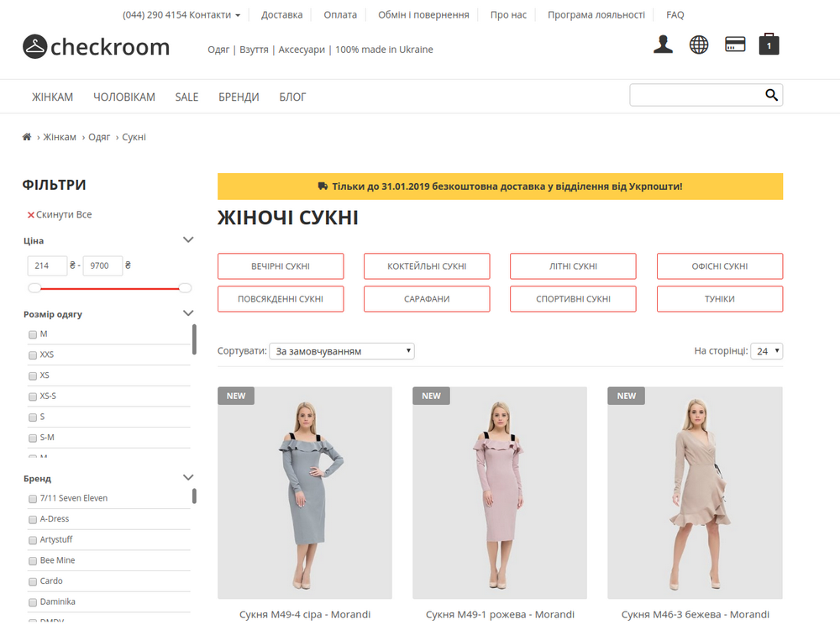Open the Доставка link in top bar
Viewport: 840px width, 630px height.
coord(281,15)
